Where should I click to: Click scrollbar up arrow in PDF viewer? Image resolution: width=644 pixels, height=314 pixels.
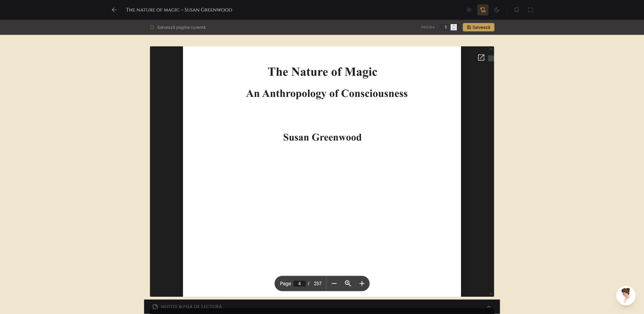pos(491,49)
